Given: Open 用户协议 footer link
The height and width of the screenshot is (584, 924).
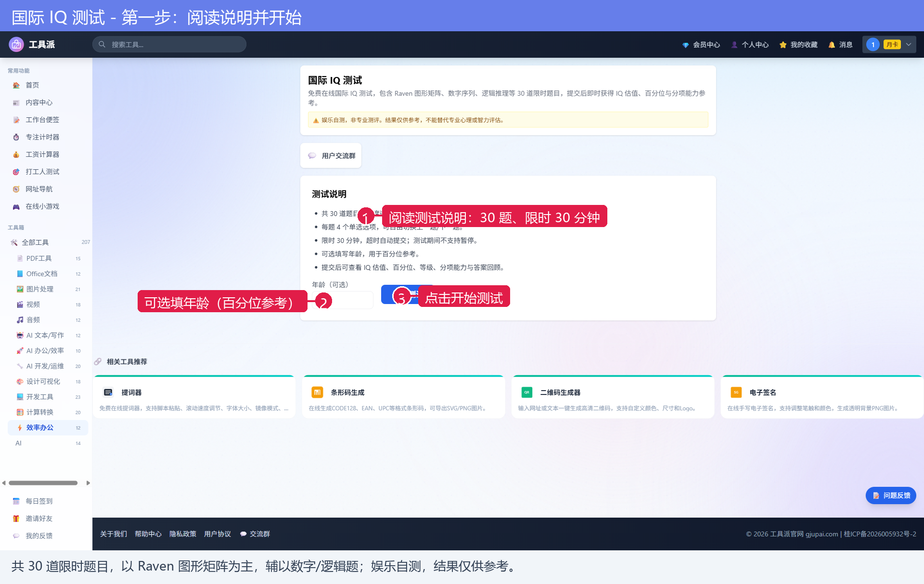Looking at the screenshot, I should pyautogui.click(x=218, y=534).
